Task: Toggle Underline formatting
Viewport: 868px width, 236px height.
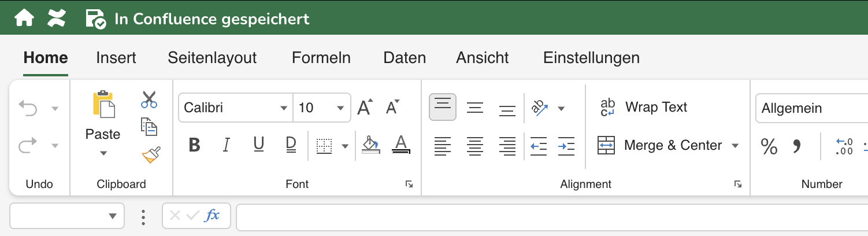Action: (x=259, y=145)
